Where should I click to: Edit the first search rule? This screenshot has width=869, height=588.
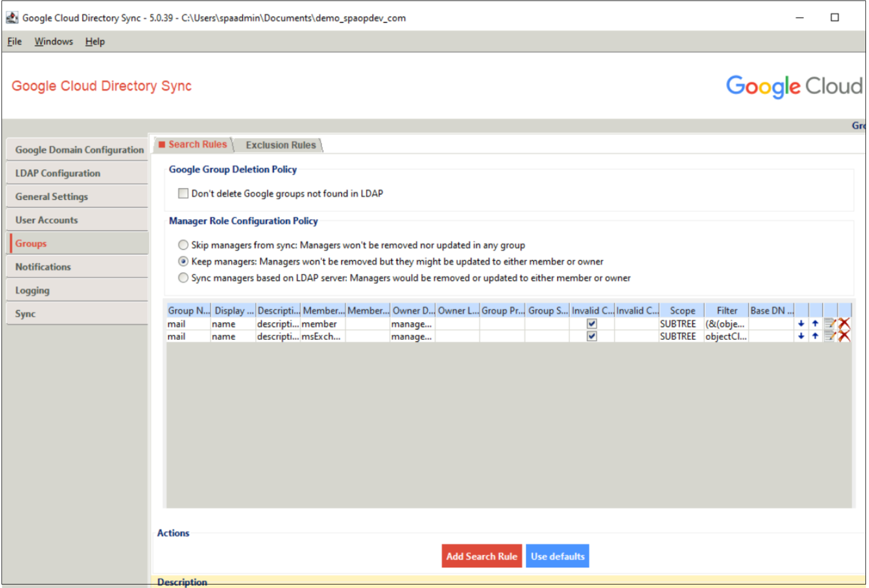pos(830,324)
